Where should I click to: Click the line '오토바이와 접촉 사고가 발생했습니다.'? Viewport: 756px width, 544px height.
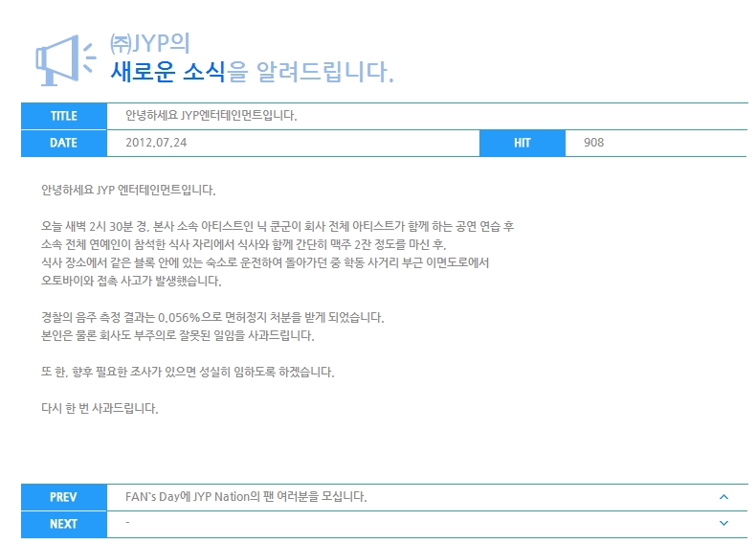click(131, 281)
